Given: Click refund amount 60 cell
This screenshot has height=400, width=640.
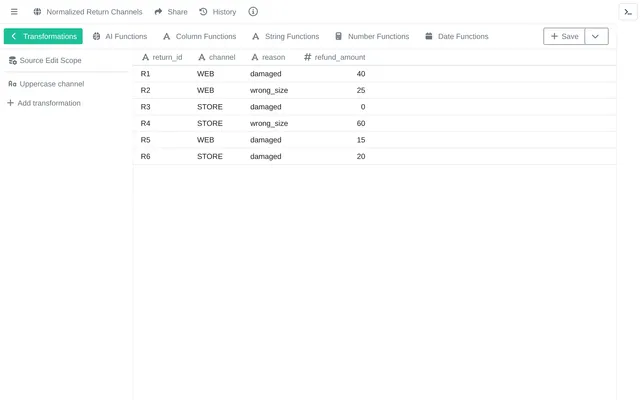Looking at the screenshot, I should [361, 123].
